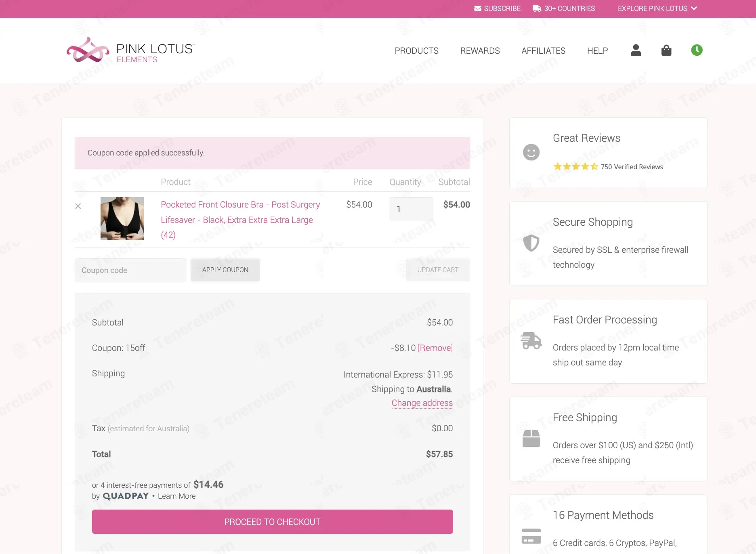This screenshot has height=554, width=756.
Task: Click the credit card Payment Methods icon
Action: pos(531,536)
